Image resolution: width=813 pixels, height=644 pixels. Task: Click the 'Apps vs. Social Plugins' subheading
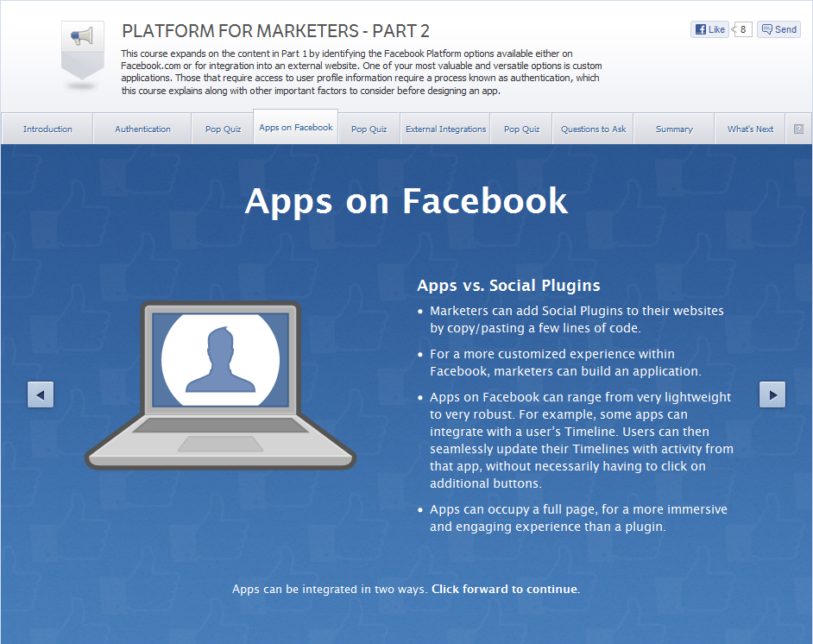tap(508, 285)
